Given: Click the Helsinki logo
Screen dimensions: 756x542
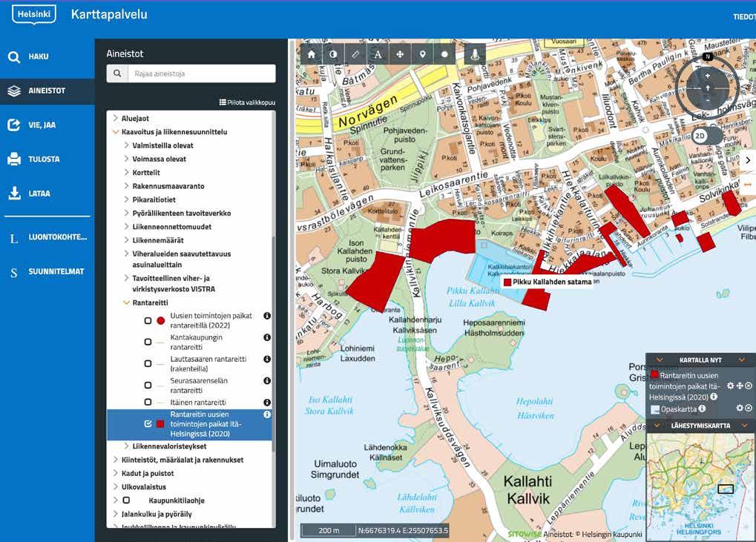Looking at the screenshot, I should pos(33,14).
